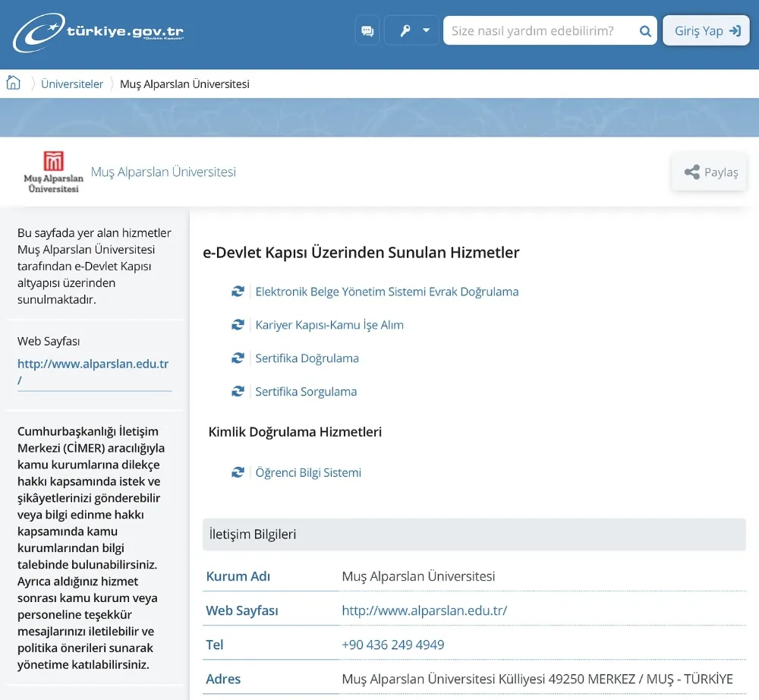Open Kariyer Kapısı-Kamu İşe Alım service
This screenshot has height=700, width=759.
click(x=329, y=325)
